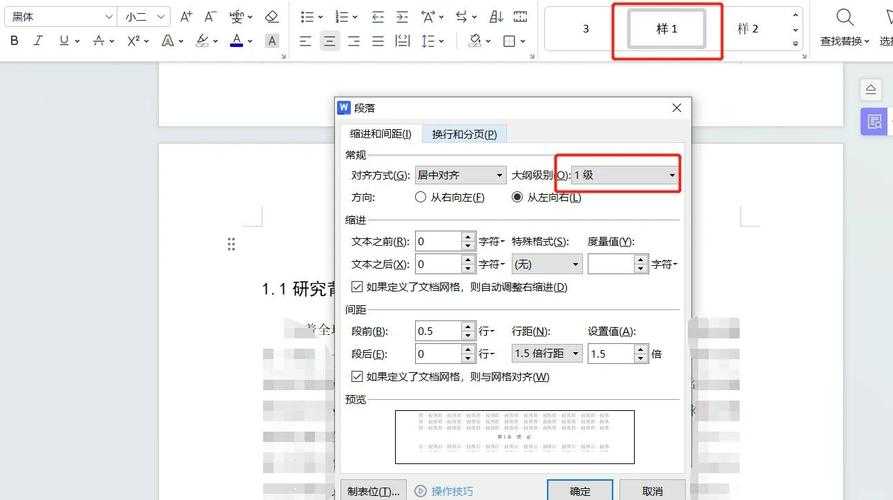Open the phonetic guide button
The height and width of the screenshot is (500, 893).
[236, 17]
